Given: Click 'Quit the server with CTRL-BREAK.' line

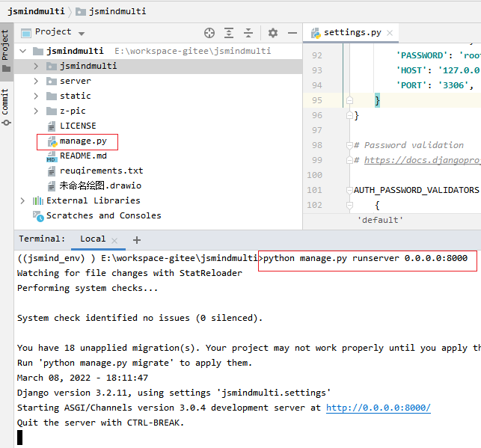Looking at the screenshot, I should tap(100, 423).
